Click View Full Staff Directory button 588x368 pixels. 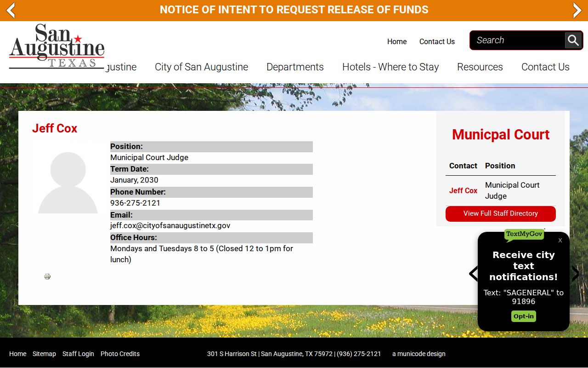pos(501,213)
